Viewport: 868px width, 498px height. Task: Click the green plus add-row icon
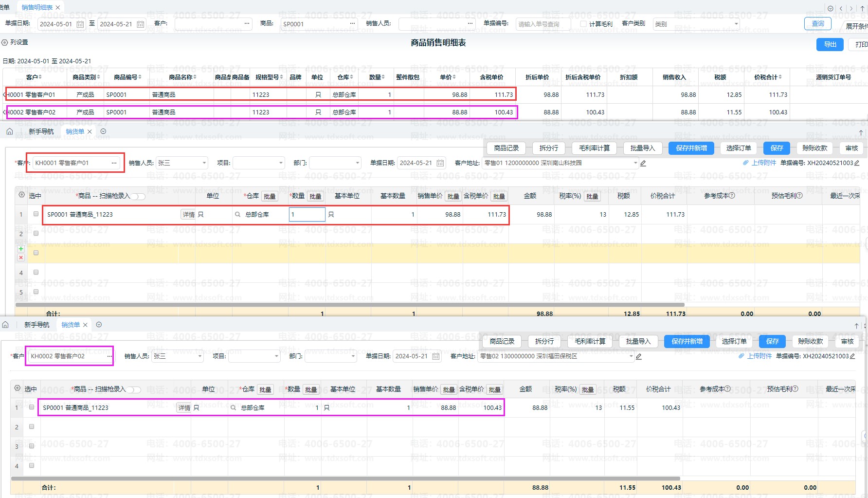coord(21,249)
